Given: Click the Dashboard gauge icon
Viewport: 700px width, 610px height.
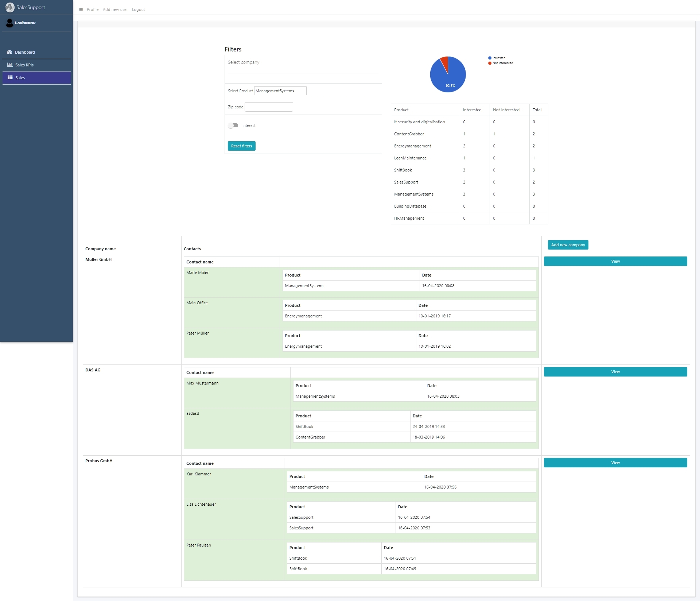Looking at the screenshot, I should (x=10, y=52).
